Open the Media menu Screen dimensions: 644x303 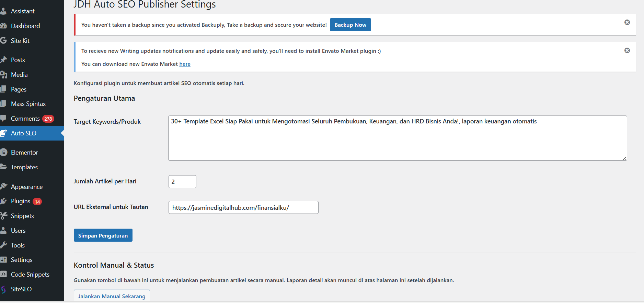32,75
